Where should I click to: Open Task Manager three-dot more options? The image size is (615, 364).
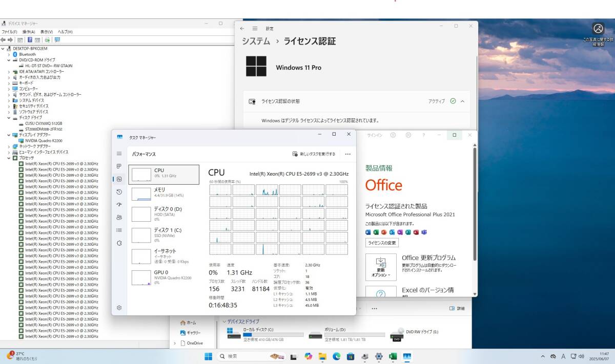click(x=348, y=154)
